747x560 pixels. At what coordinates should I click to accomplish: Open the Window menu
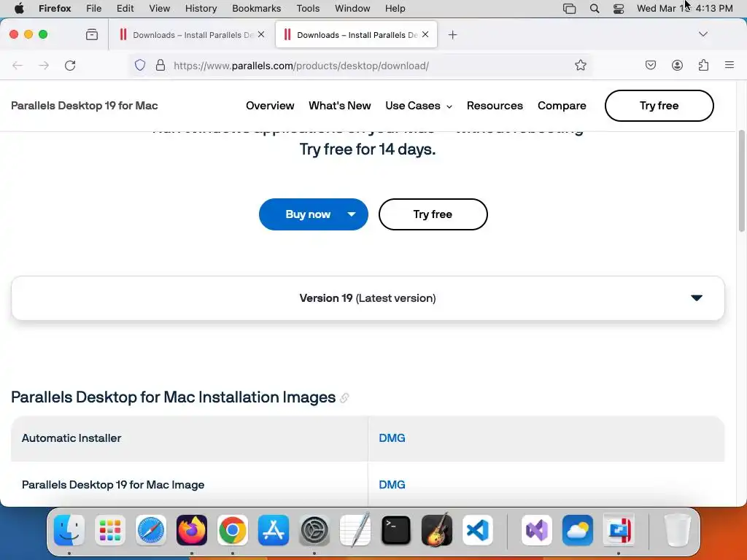coord(352,9)
